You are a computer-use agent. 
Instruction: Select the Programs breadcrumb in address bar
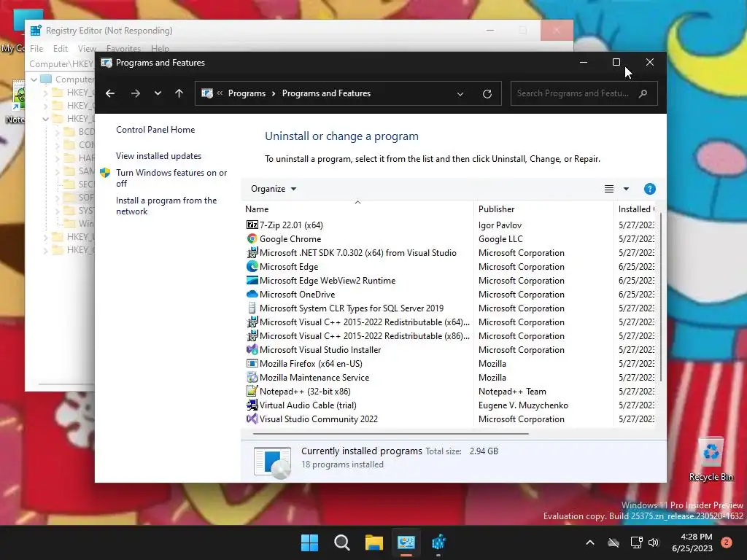(247, 93)
